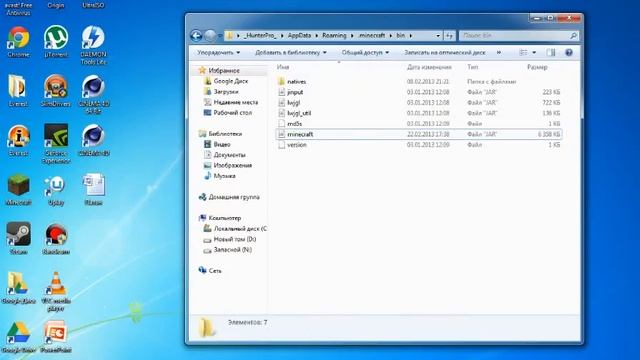This screenshot has width=640, height=360.
Task: Open the Google Диск folder shortcut on desktop
Action: click(18, 288)
